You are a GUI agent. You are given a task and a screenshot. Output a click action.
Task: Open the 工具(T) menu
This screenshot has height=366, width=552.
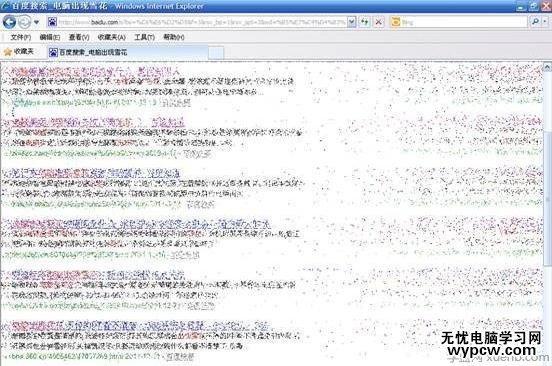point(144,37)
